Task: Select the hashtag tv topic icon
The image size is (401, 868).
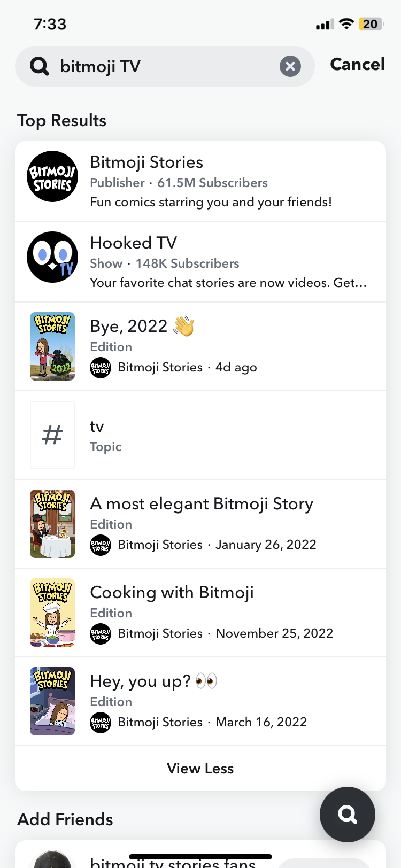Action: (52, 435)
